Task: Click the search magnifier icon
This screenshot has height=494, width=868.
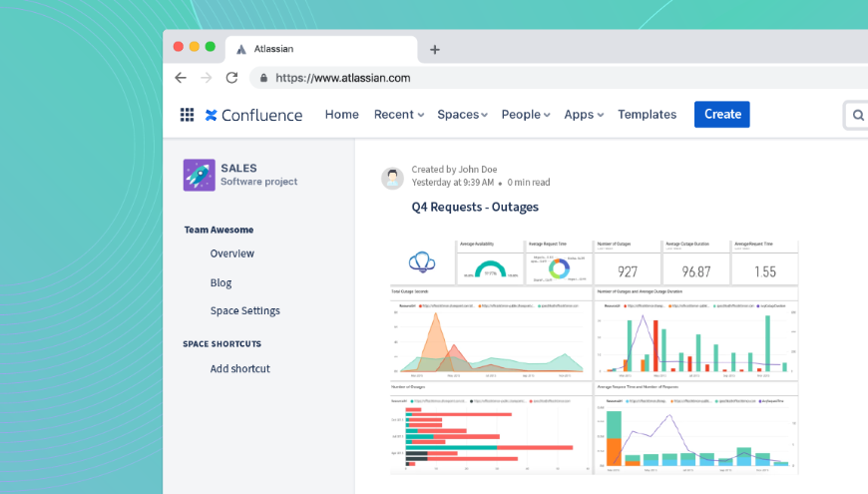Action: pos(858,115)
